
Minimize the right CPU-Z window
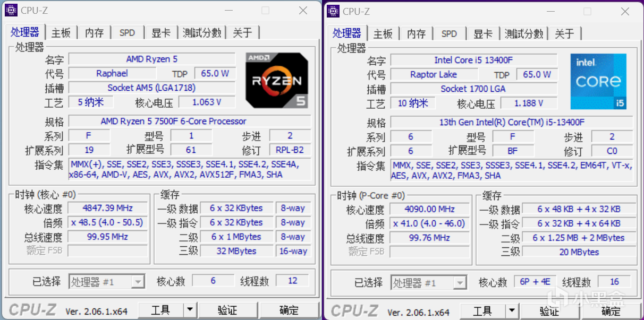550,12
